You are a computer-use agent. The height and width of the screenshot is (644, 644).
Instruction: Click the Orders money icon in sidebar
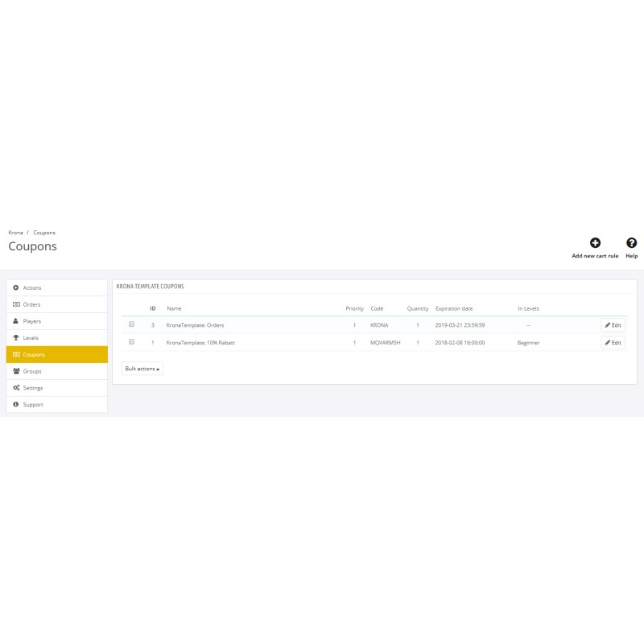16,304
